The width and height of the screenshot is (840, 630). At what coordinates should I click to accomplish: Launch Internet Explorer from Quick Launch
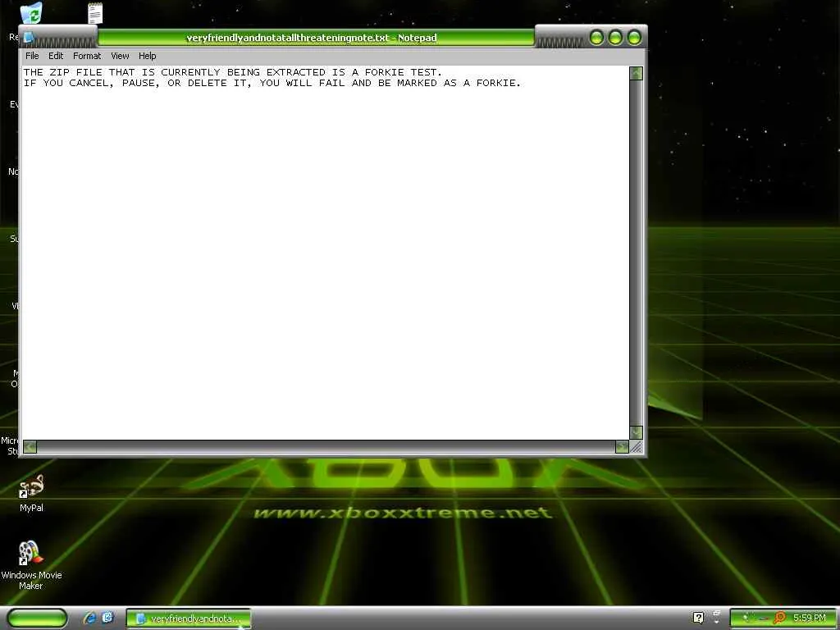point(89,618)
